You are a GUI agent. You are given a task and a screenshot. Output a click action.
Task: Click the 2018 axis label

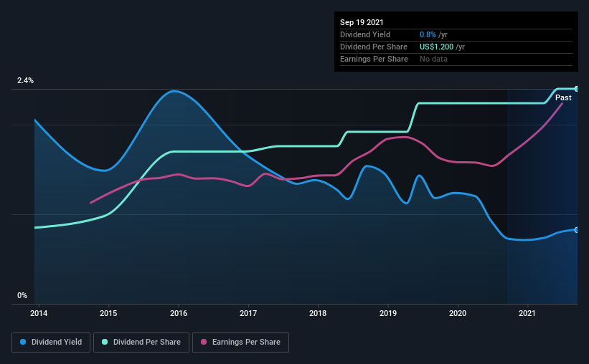click(318, 313)
